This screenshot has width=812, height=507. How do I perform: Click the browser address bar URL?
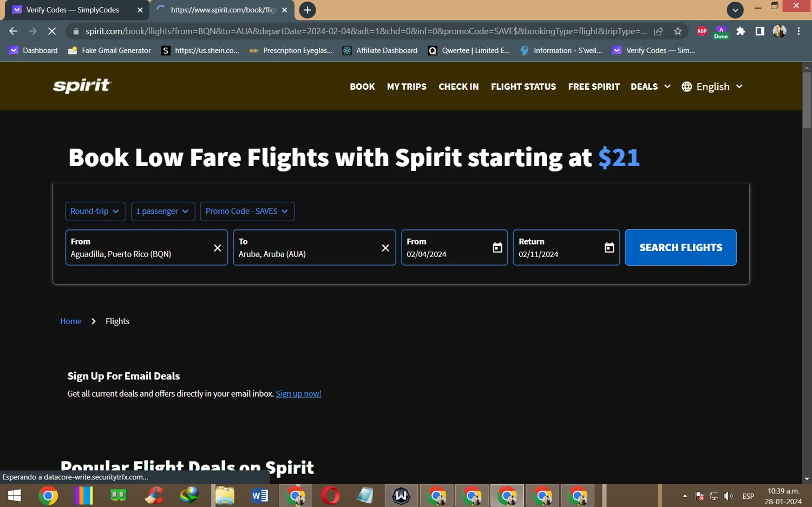[x=366, y=31]
